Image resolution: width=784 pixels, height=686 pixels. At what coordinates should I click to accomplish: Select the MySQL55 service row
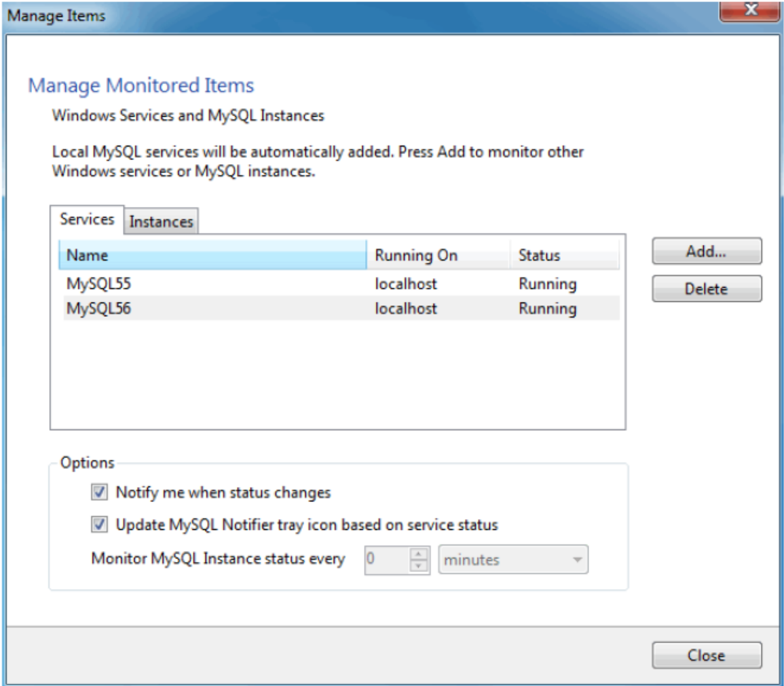204,283
